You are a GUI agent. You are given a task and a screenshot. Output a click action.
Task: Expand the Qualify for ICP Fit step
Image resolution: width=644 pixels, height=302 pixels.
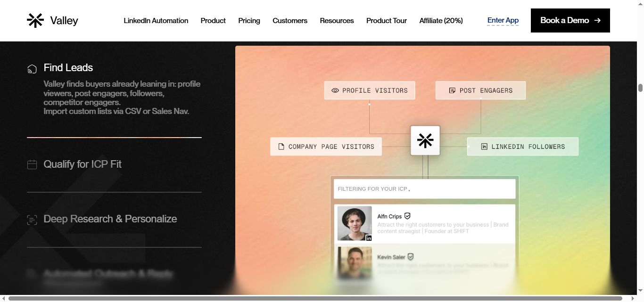[x=83, y=164]
